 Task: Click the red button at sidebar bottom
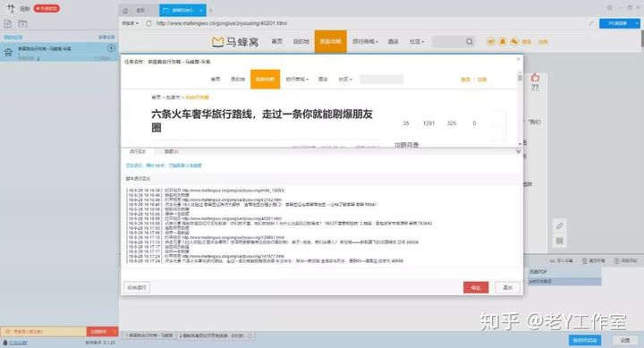[x=101, y=332]
